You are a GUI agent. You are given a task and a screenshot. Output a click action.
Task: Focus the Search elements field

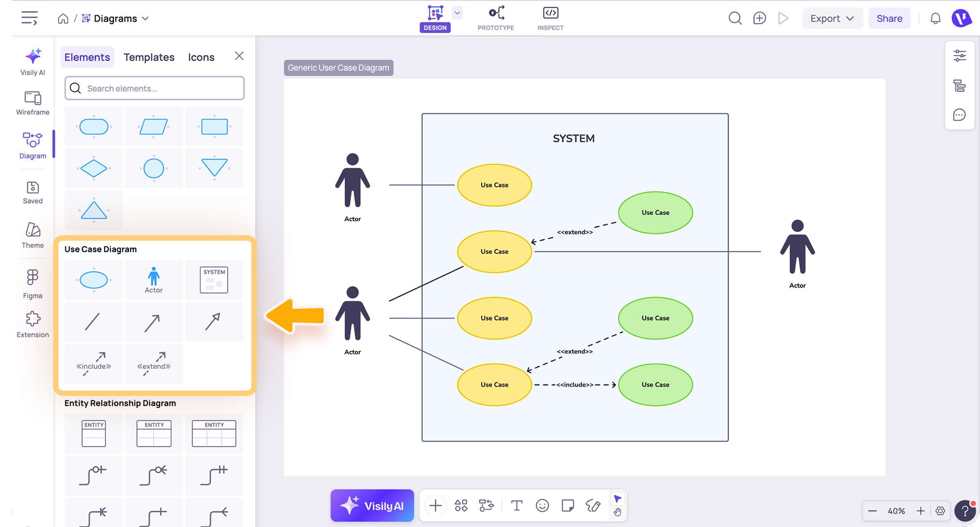(154, 88)
